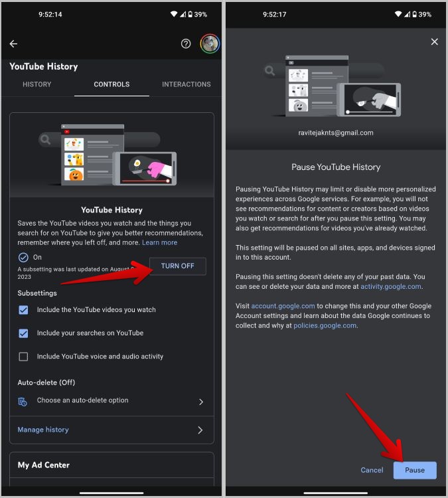The height and width of the screenshot is (498, 448).
Task: Switch to the HISTORY tab
Action: click(37, 84)
